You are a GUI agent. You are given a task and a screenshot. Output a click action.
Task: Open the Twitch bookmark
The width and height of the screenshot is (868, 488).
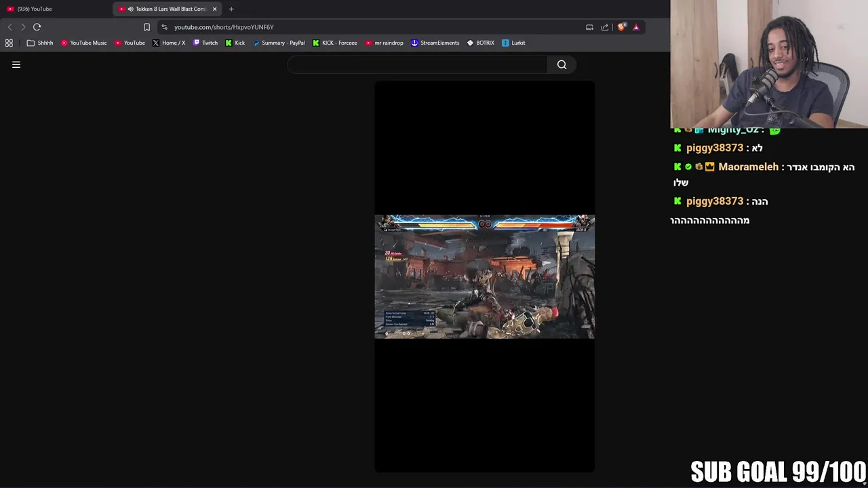205,43
